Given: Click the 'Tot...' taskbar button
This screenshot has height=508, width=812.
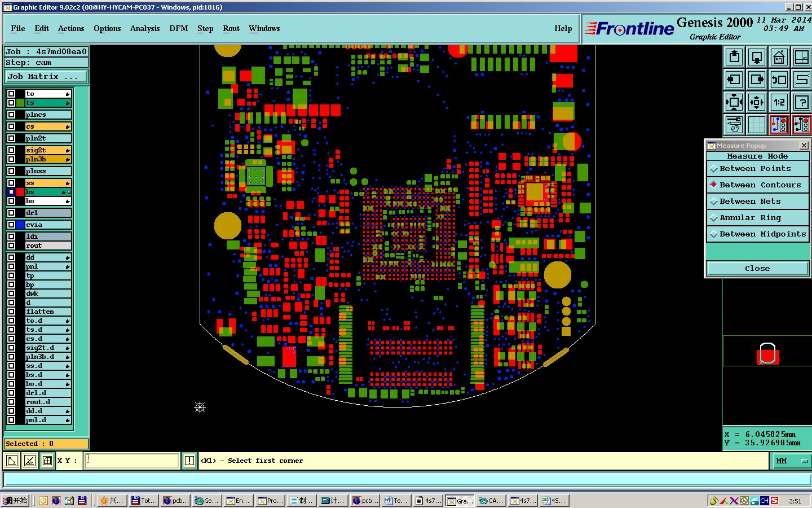Looking at the screenshot, I should (x=144, y=501).
